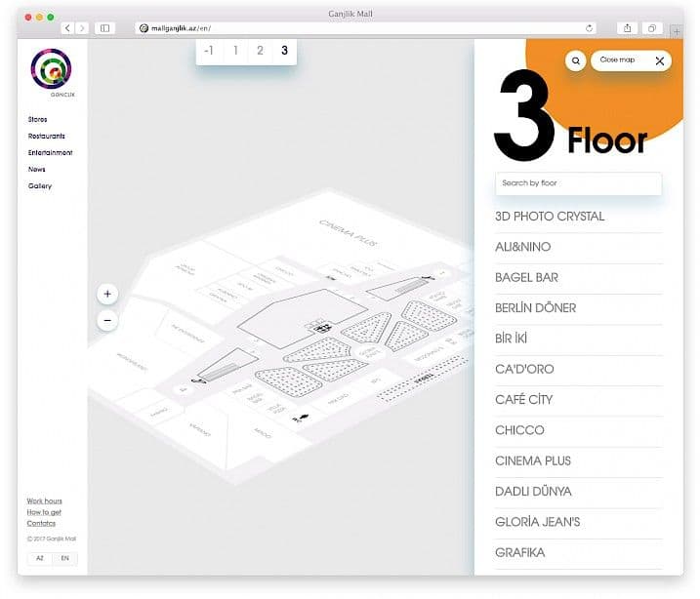
Task: Close the map with the X button
Action: click(660, 61)
